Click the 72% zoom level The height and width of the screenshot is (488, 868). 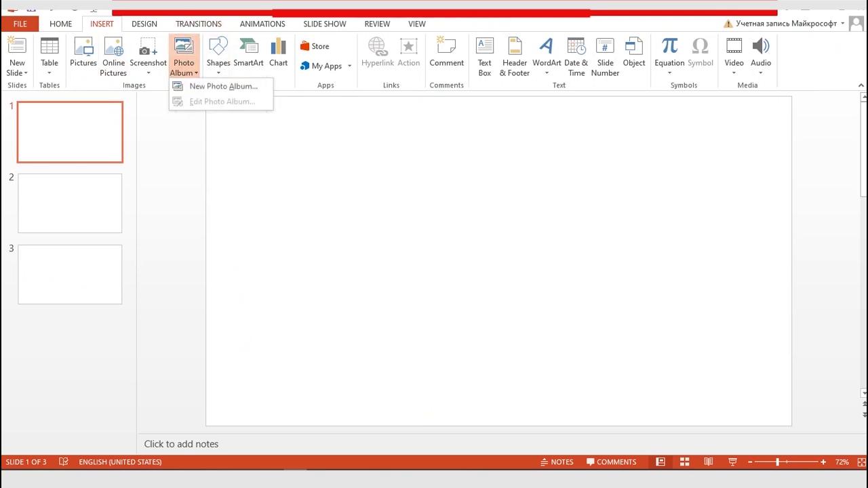tap(842, 462)
